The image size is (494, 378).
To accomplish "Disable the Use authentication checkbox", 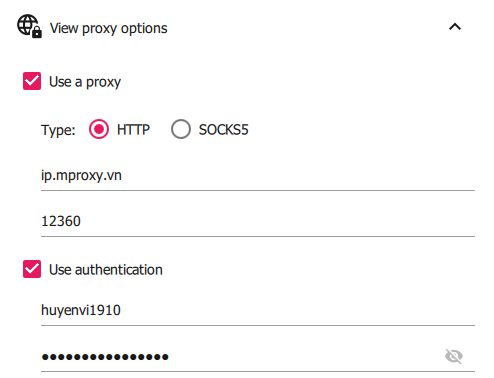I will tap(32, 269).
